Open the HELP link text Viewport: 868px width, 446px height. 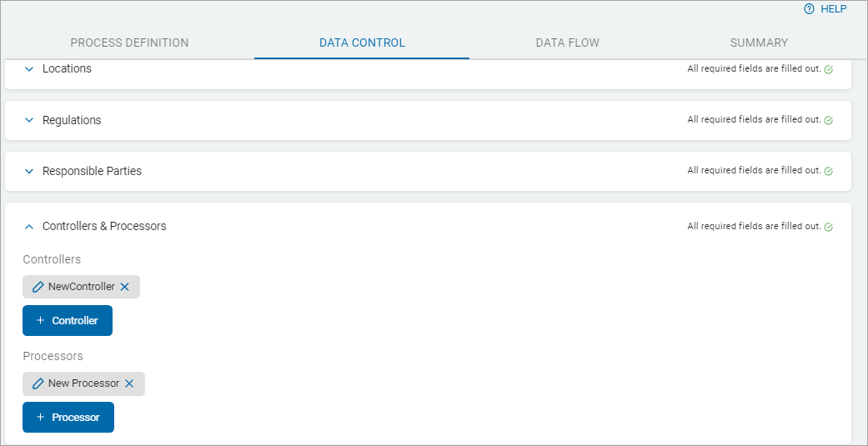point(833,9)
